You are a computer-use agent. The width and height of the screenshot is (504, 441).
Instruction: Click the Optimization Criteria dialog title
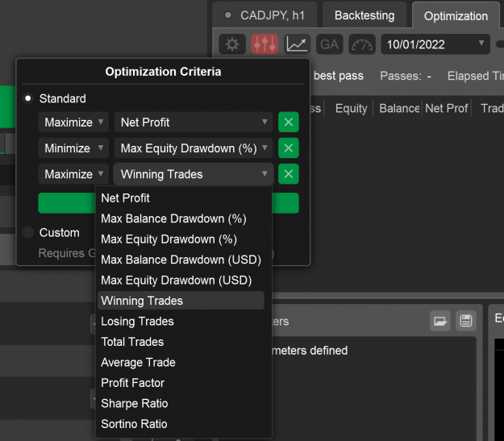pos(163,72)
